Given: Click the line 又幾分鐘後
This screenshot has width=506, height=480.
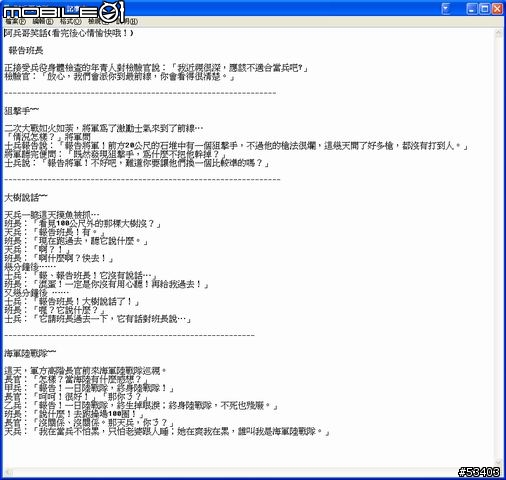Looking at the screenshot, I should [36, 293].
